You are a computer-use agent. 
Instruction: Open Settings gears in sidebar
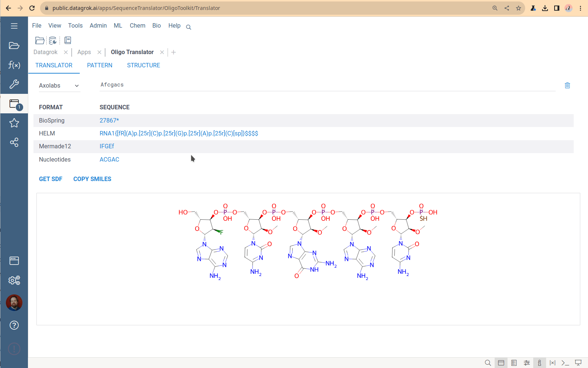click(x=14, y=280)
